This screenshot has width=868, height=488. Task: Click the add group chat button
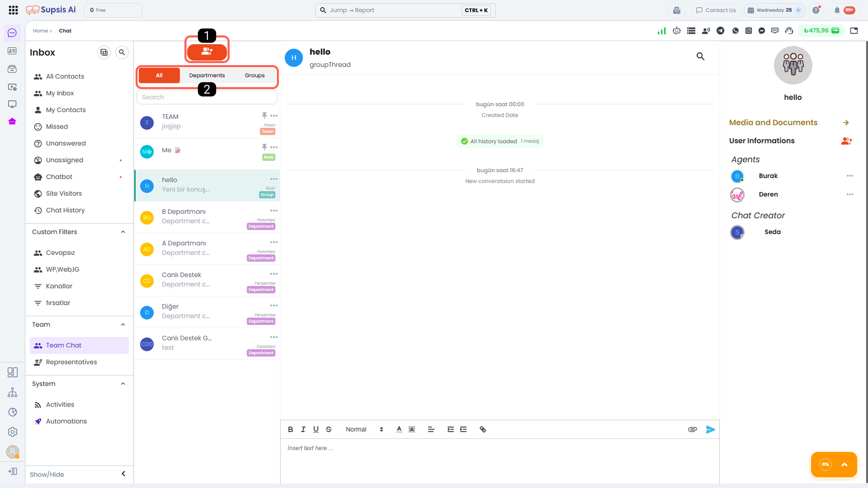click(207, 52)
